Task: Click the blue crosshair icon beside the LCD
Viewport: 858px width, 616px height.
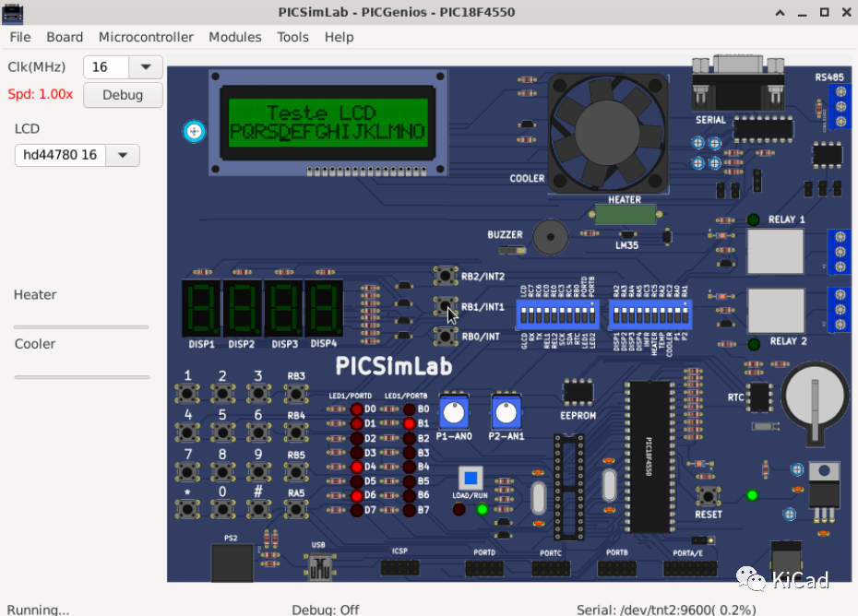Action: coord(194,131)
